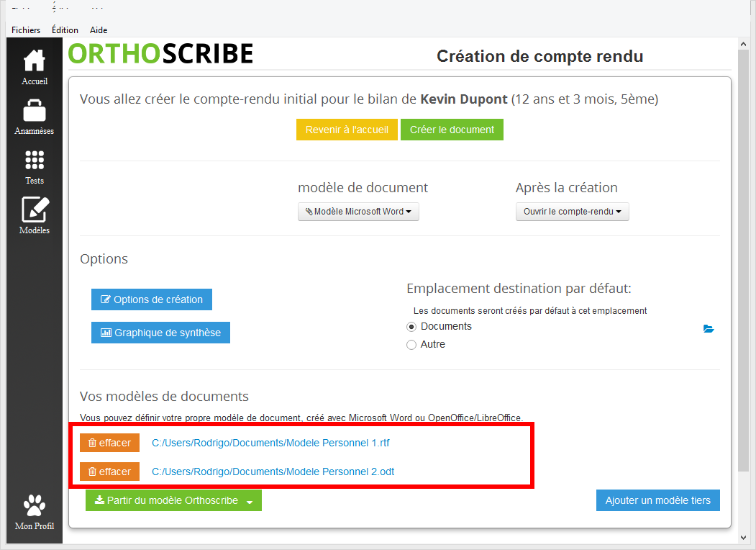The image size is (756, 550).
Task: Click the vertical scrollbar down arrow
Action: click(744, 537)
